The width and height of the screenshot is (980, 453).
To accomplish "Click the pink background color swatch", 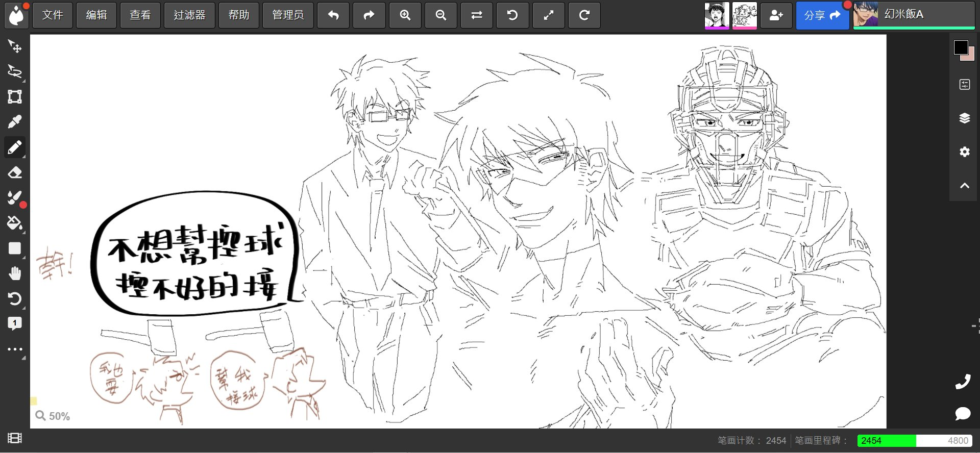I will [x=969, y=57].
